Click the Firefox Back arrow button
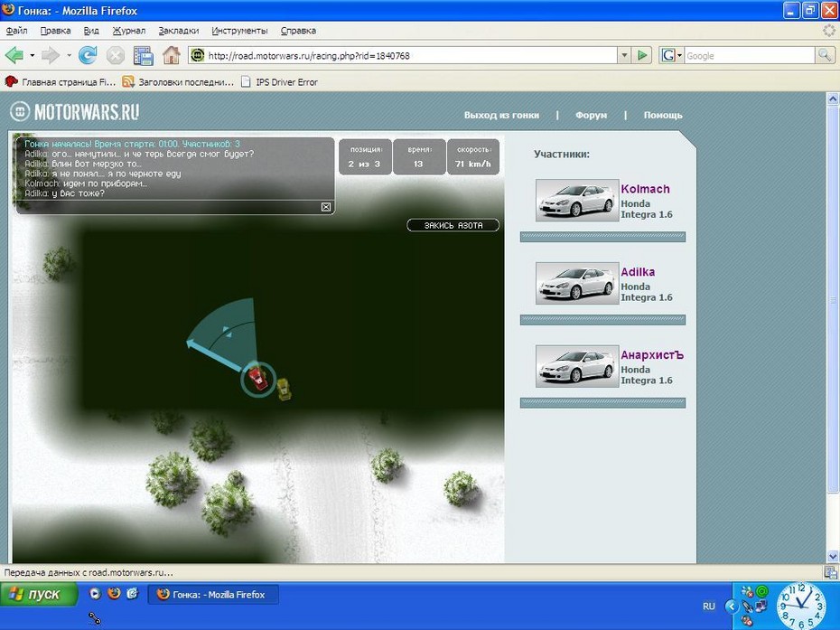 [x=14, y=55]
